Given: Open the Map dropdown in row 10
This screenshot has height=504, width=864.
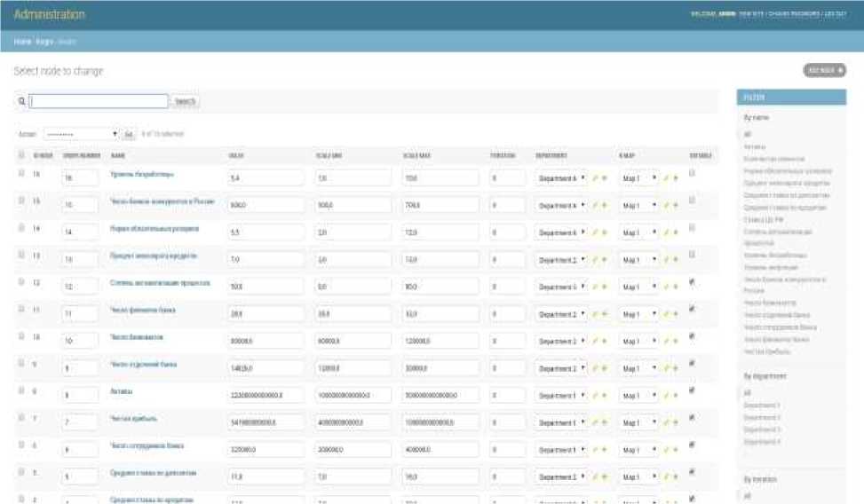Looking at the screenshot, I should coord(639,342).
